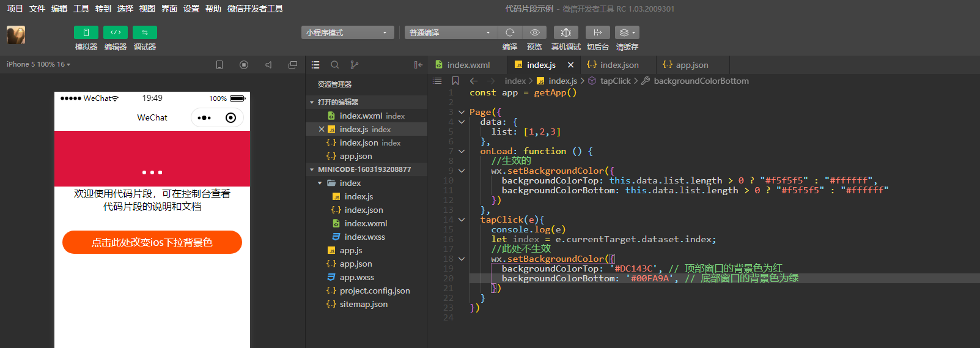Screen dimensions: 980x348
Task: Click the switch-to-background icon
Action: coord(598,32)
